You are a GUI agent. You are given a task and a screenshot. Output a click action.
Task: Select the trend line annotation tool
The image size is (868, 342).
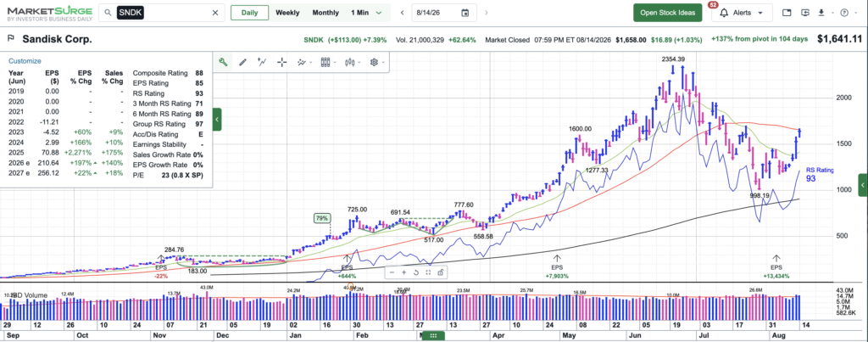click(263, 62)
